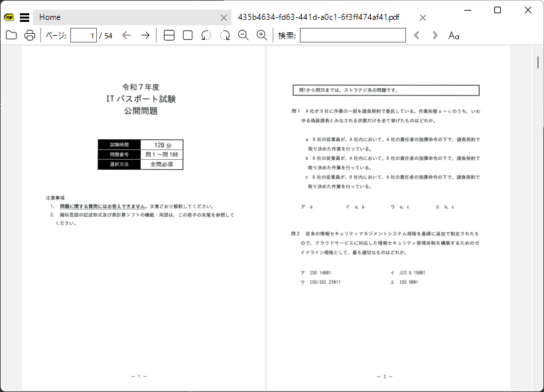Click answer option 'イ a, b'
Viewport: 544px width, 392px height.
[x=355, y=207]
